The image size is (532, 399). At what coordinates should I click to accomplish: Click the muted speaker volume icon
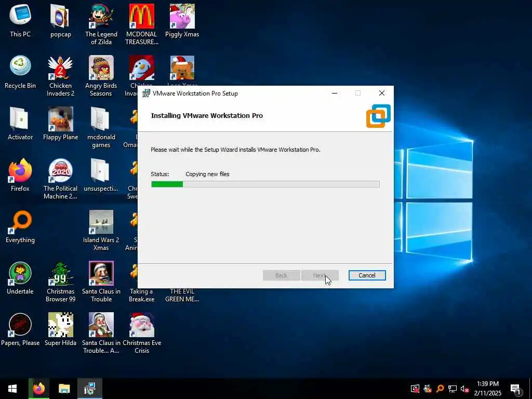click(465, 389)
